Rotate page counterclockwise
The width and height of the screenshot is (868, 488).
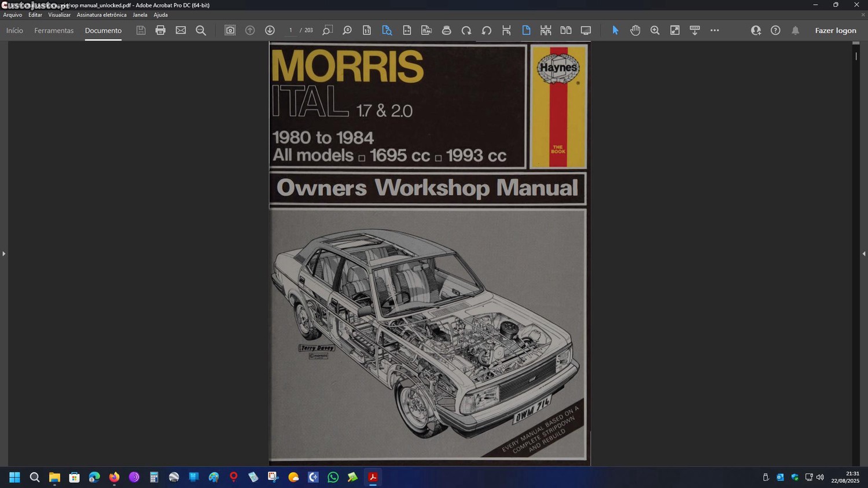tap(487, 30)
